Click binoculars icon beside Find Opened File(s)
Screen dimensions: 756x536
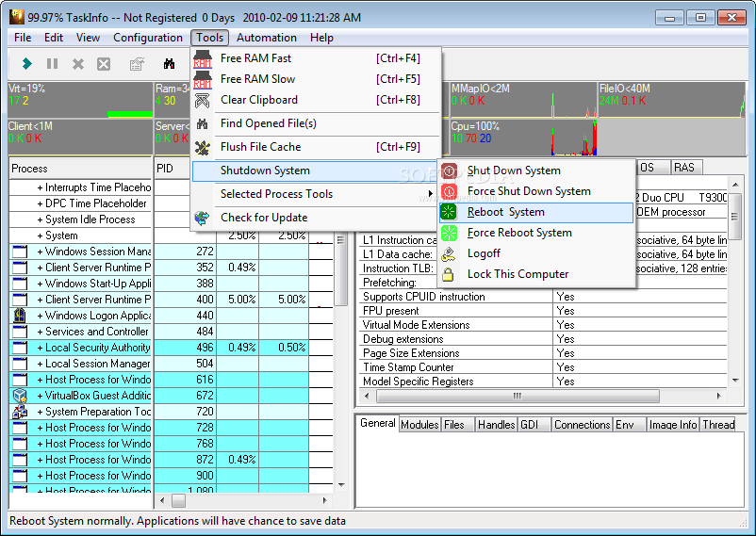click(203, 124)
